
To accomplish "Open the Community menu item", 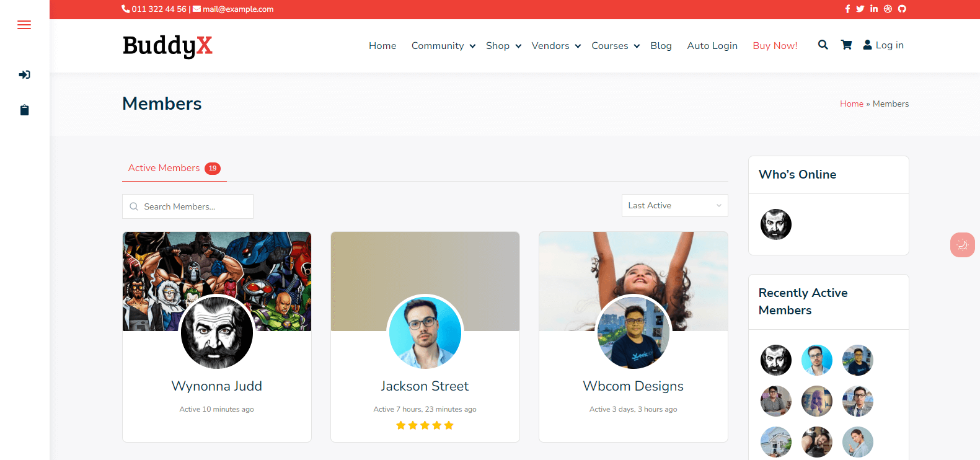I will click(438, 46).
